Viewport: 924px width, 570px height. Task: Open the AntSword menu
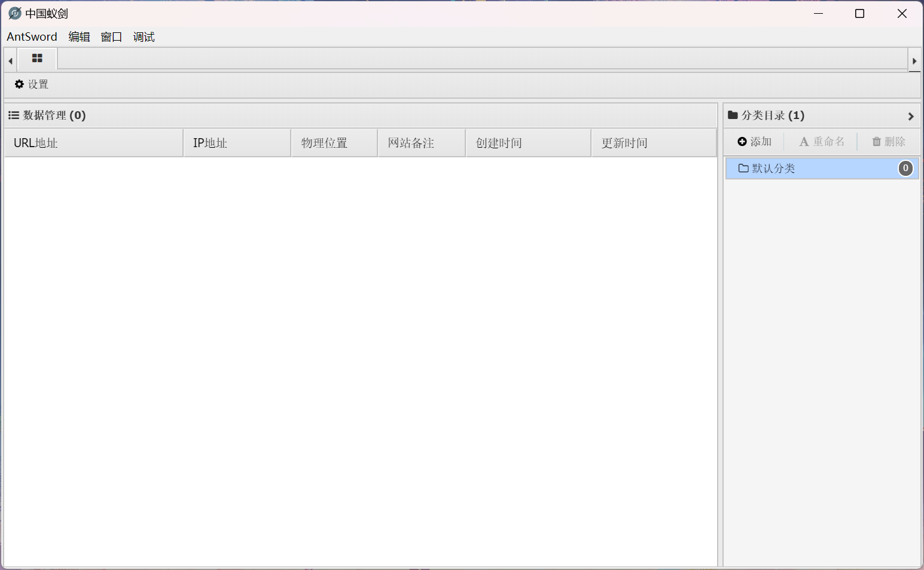tap(32, 37)
